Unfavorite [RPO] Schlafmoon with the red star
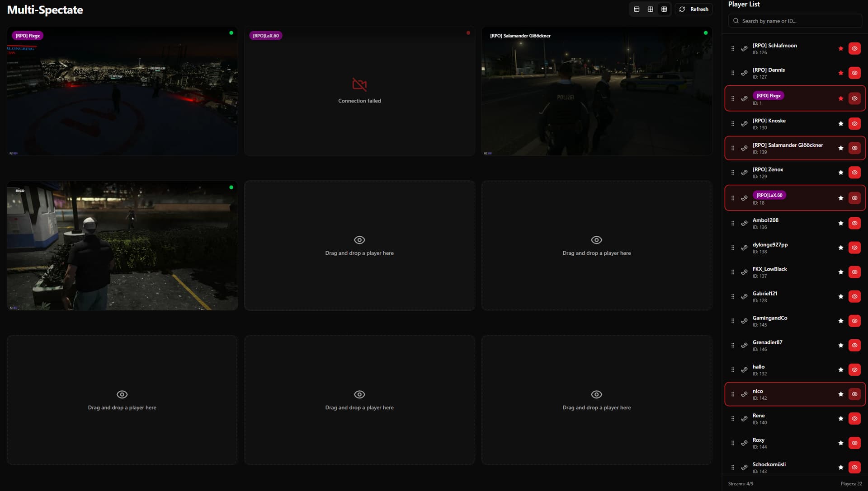868x491 pixels. pos(840,49)
